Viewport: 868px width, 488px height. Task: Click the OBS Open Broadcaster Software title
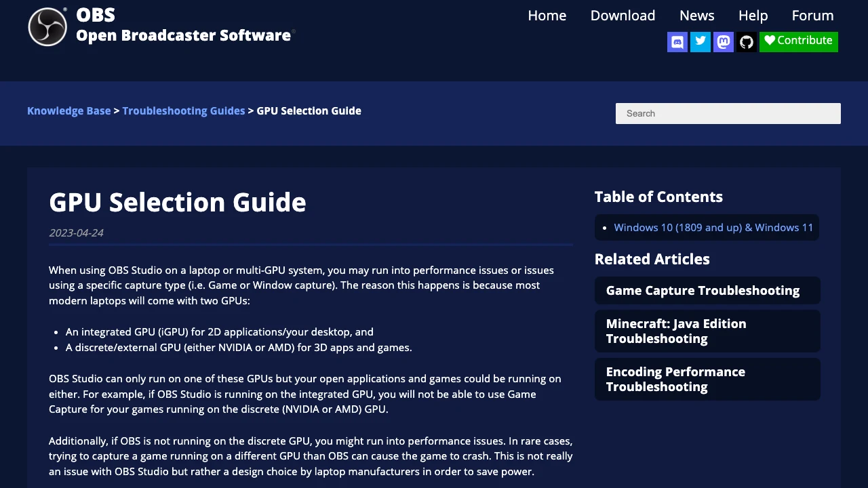click(x=184, y=25)
